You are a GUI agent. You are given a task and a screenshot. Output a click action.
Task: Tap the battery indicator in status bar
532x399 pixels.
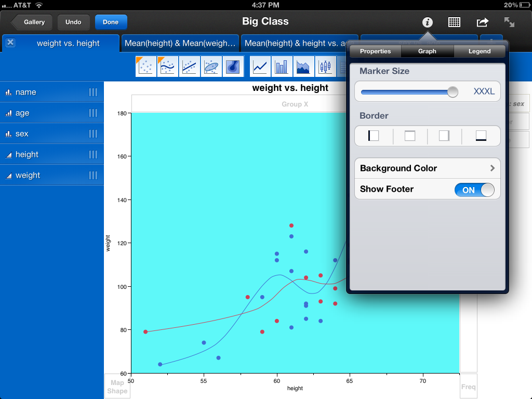(x=524, y=5)
